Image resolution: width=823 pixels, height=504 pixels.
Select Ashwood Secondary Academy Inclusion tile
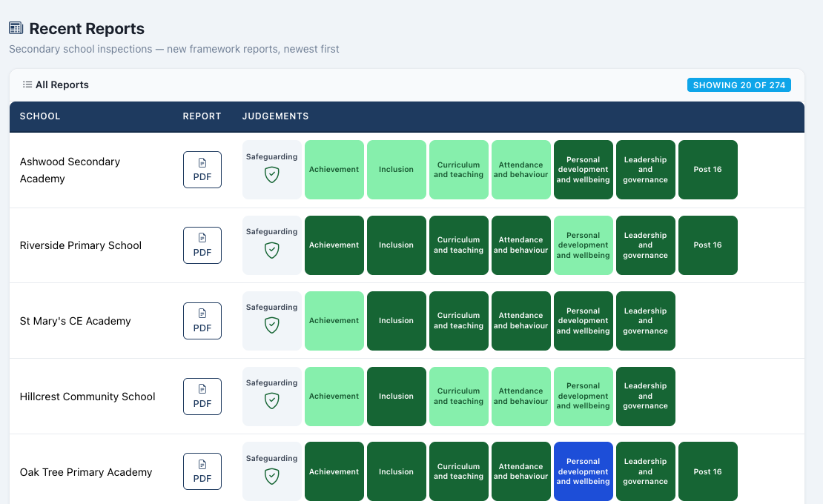396,170
